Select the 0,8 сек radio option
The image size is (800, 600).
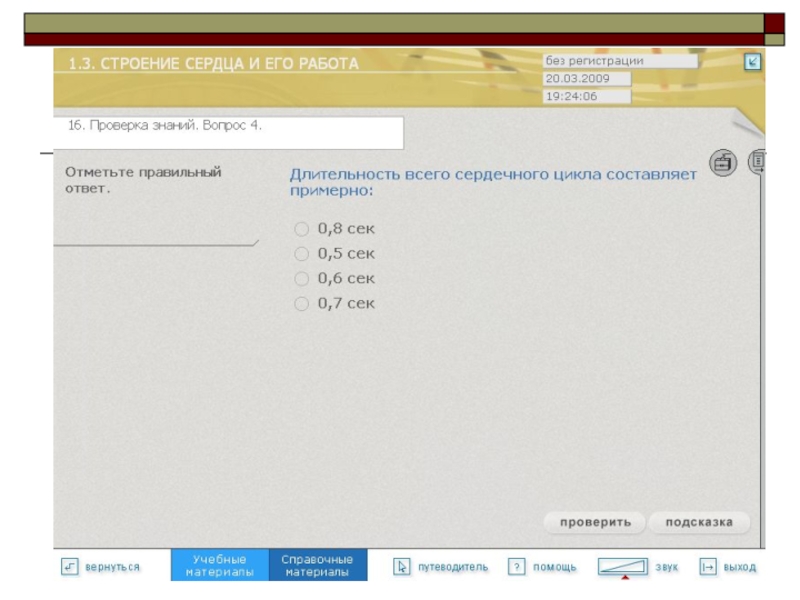click(x=302, y=229)
